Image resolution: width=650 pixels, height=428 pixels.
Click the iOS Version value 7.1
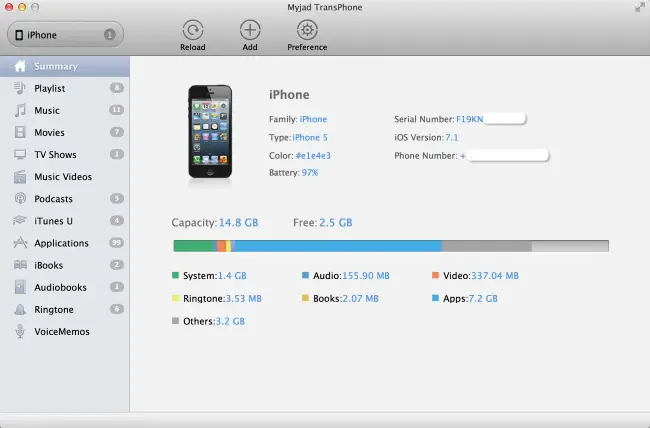pyautogui.click(x=452, y=137)
